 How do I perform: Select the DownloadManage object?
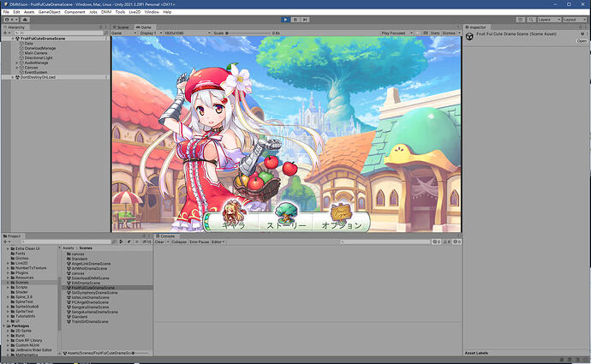pyautogui.click(x=40, y=48)
